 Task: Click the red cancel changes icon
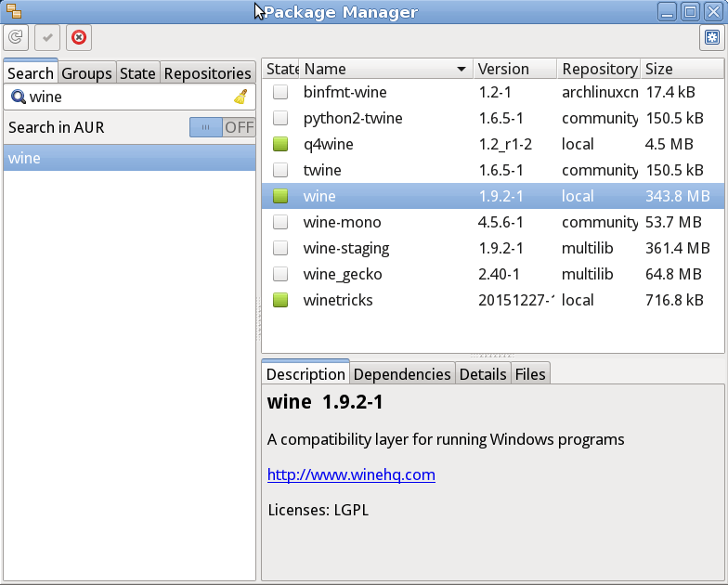point(79,37)
